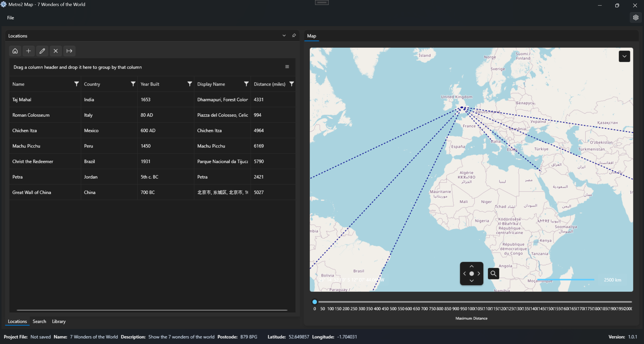Open application settings via the gear icon
The image size is (644, 344).
pyautogui.click(x=636, y=17)
